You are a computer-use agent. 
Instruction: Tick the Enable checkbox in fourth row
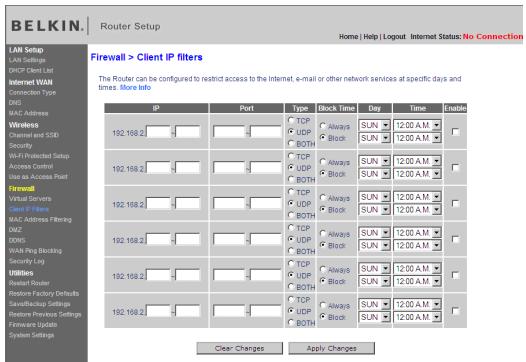(455, 239)
